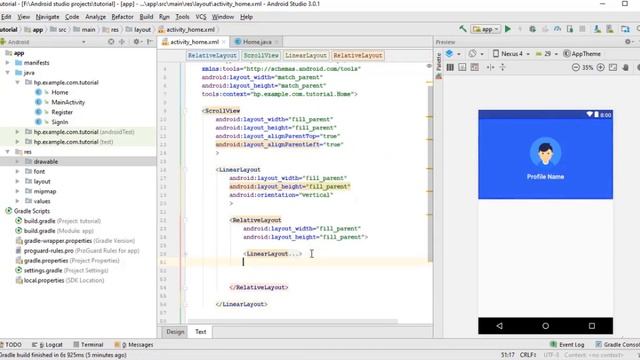This screenshot has height=360, width=640.
Task: Open Project Structure icon in toolbar
Action: [x=625, y=29]
